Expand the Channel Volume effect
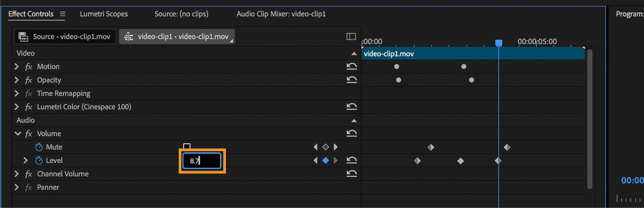This screenshot has height=208, width=644. [x=17, y=174]
